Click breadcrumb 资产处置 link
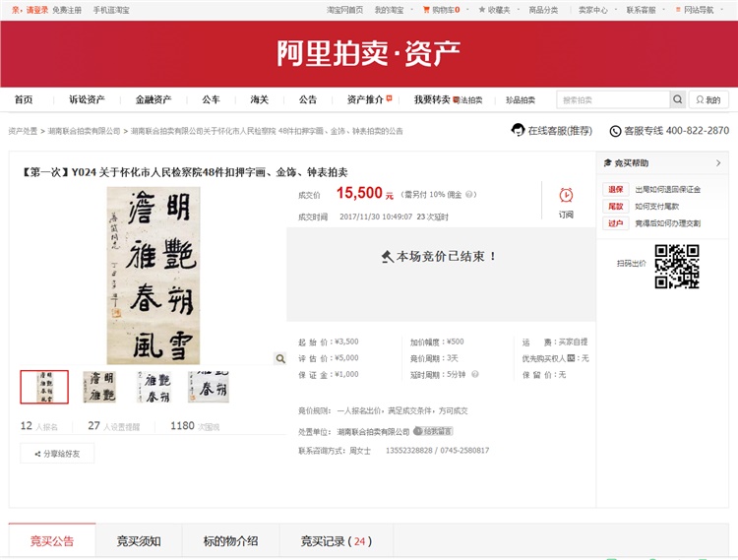This screenshot has width=738, height=560. point(23,131)
